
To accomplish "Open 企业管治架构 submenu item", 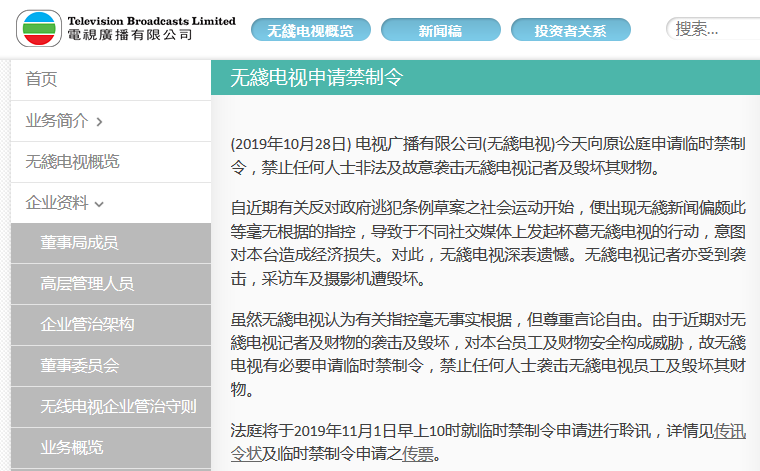I will tap(111, 325).
